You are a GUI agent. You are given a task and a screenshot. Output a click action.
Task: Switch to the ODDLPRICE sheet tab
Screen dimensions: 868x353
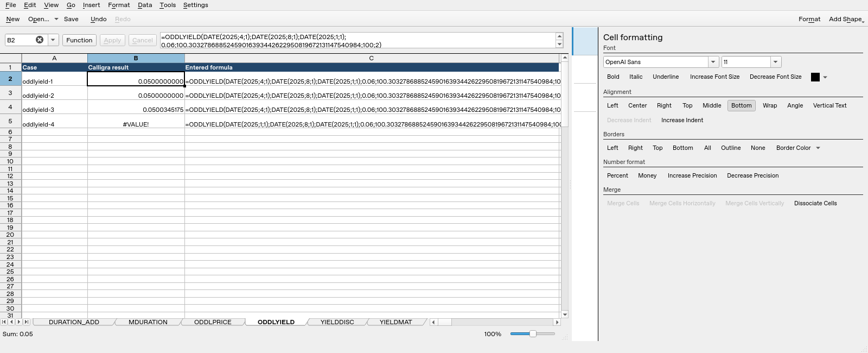(x=213, y=322)
